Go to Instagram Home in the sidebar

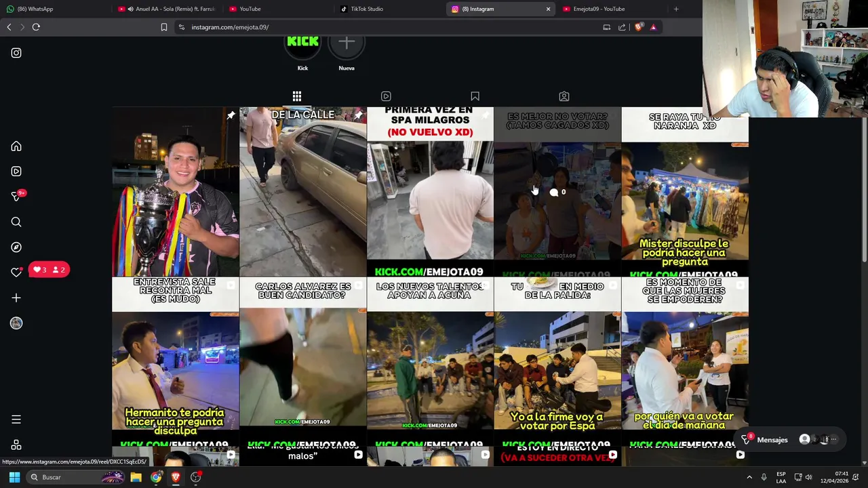[16, 146]
